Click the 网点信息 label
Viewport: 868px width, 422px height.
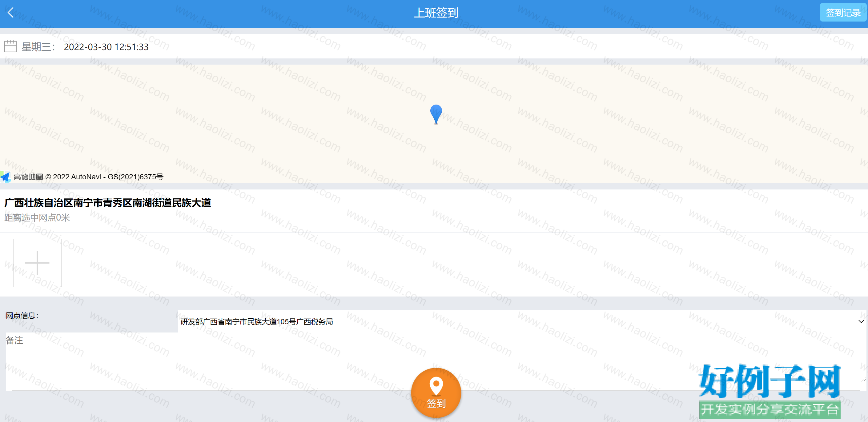coord(22,316)
